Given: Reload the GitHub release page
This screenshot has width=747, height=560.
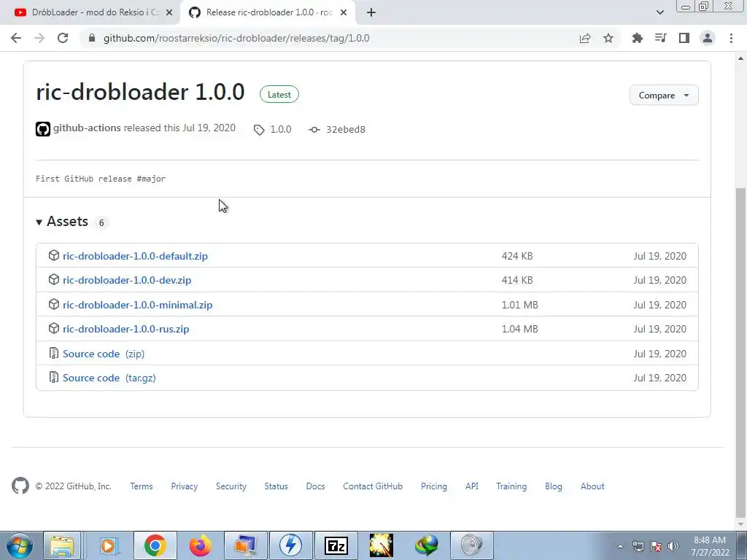Looking at the screenshot, I should coord(63,38).
